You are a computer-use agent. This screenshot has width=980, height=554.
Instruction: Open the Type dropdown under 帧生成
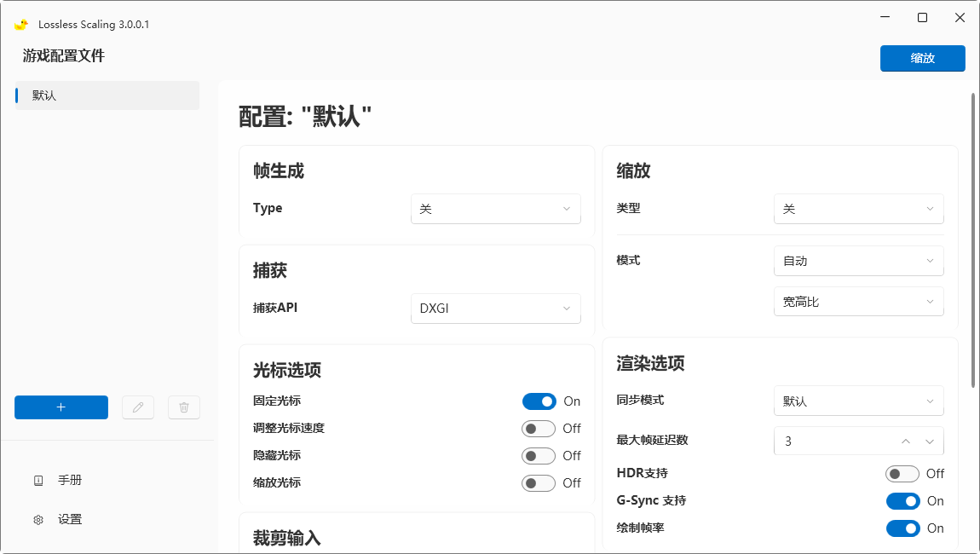pos(495,208)
